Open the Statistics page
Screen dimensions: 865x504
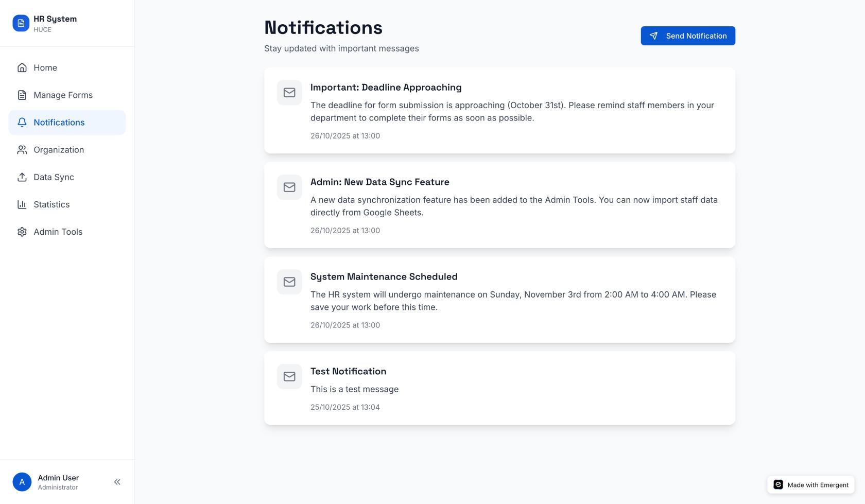[x=51, y=204]
